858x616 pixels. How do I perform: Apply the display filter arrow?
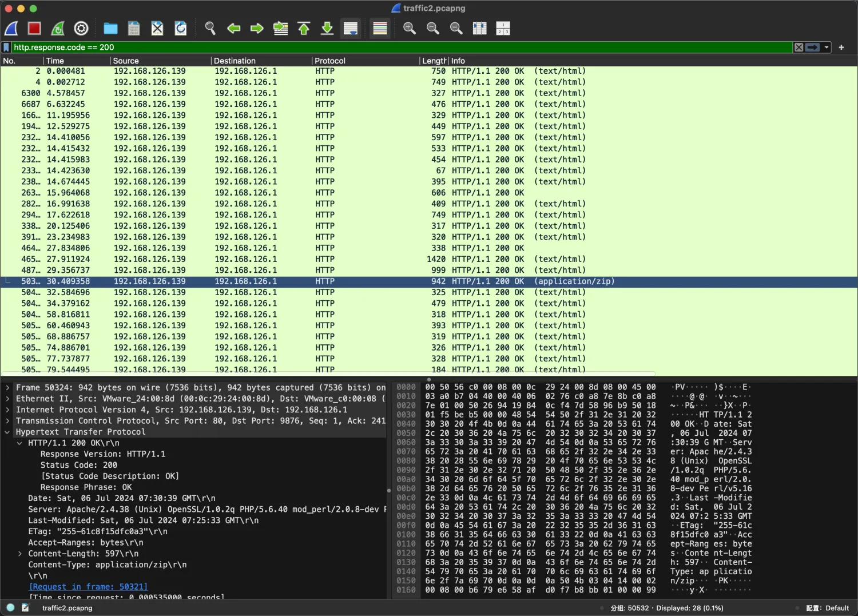tap(812, 47)
